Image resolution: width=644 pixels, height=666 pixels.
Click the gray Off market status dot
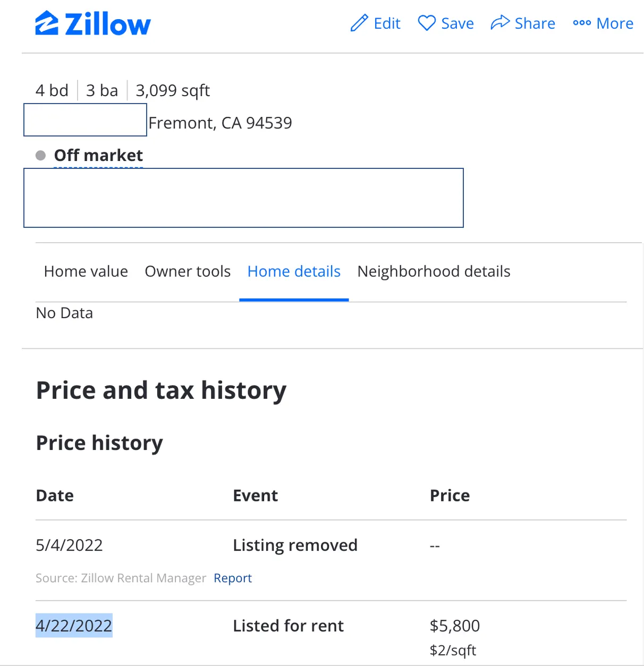point(40,155)
